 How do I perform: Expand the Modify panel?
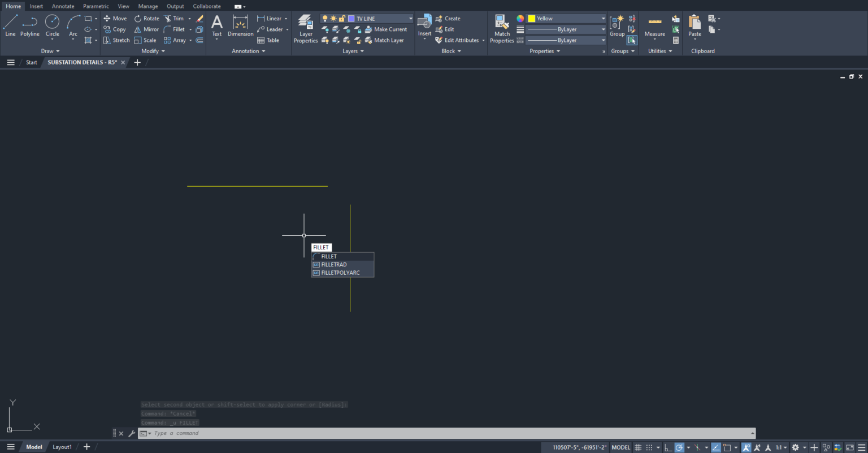tap(153, 51)
